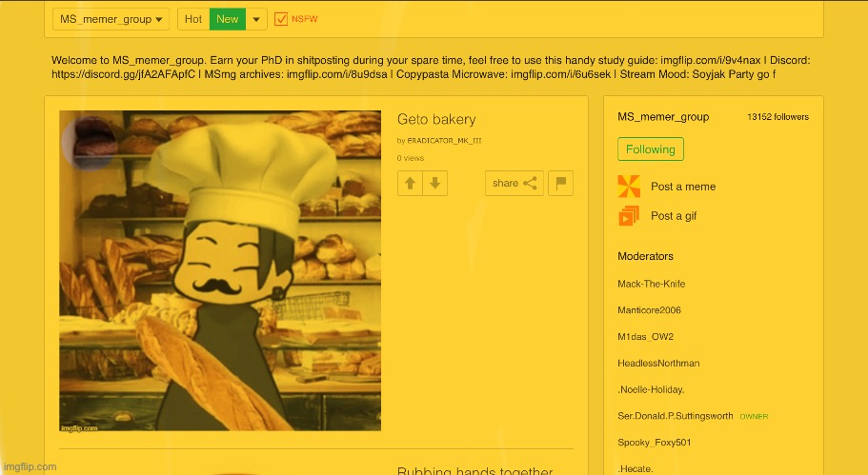The height and width of the screenshot is (475, 868).
Task: Visit moderator Mack-The-Knife's profile
Action: [x=651, y=284]
